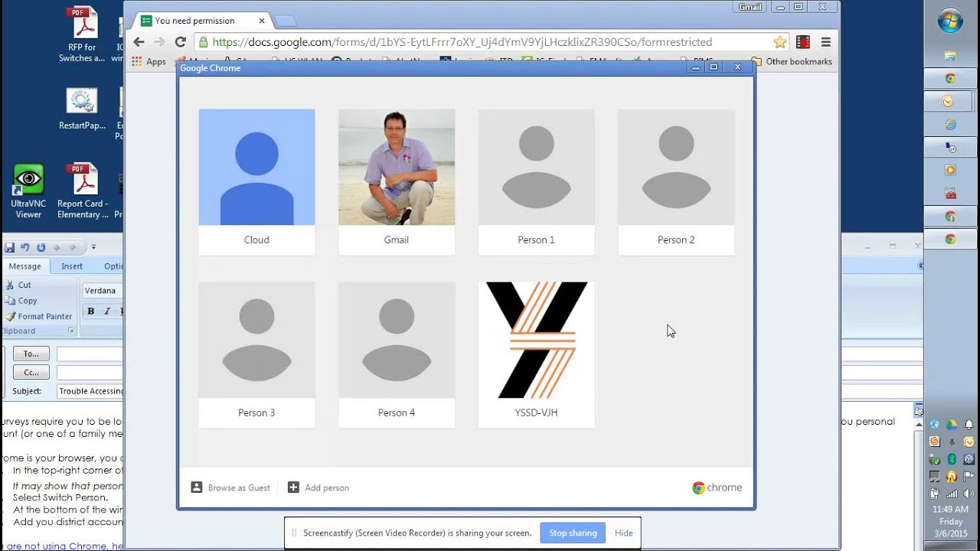Viewport: 980px width, 551px height.
Task: Click the Cc... button
Action: 31,373
